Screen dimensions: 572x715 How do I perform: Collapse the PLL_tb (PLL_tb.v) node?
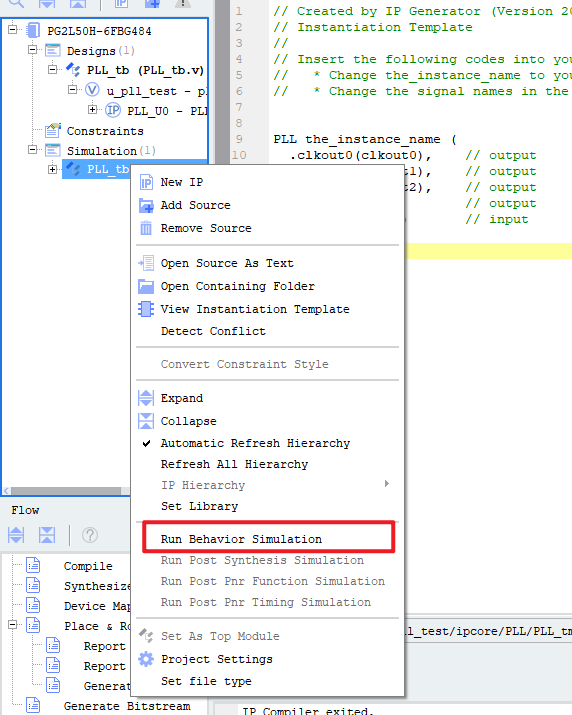pyautogui.click(x=53, y=69)
